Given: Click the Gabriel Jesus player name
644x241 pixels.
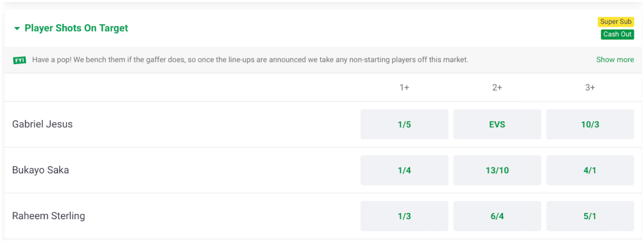Looking at the screenshot, I should tap(42, 124).
